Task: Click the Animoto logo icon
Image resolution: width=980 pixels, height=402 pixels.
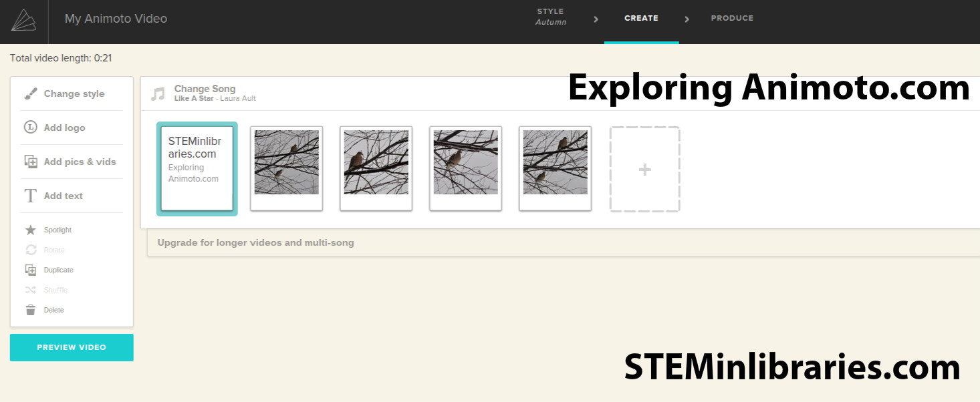Action: point(23,20)
